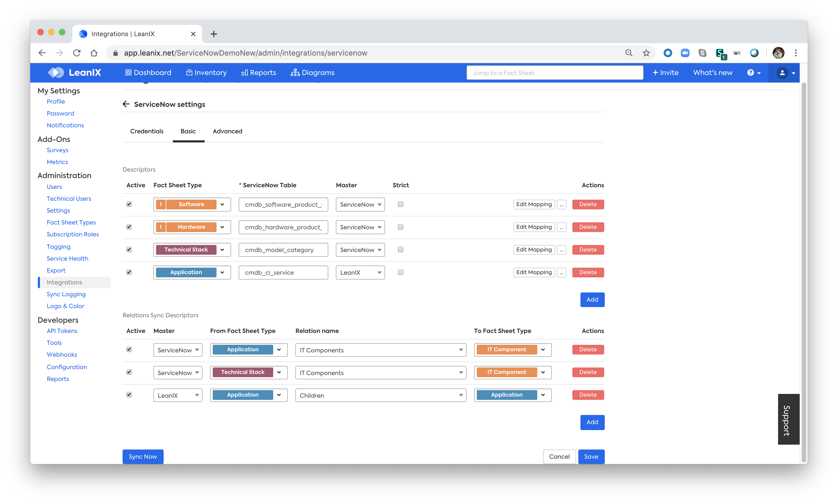Click the Zoom extension icon
838x504 pixels.
coord(685,53)
